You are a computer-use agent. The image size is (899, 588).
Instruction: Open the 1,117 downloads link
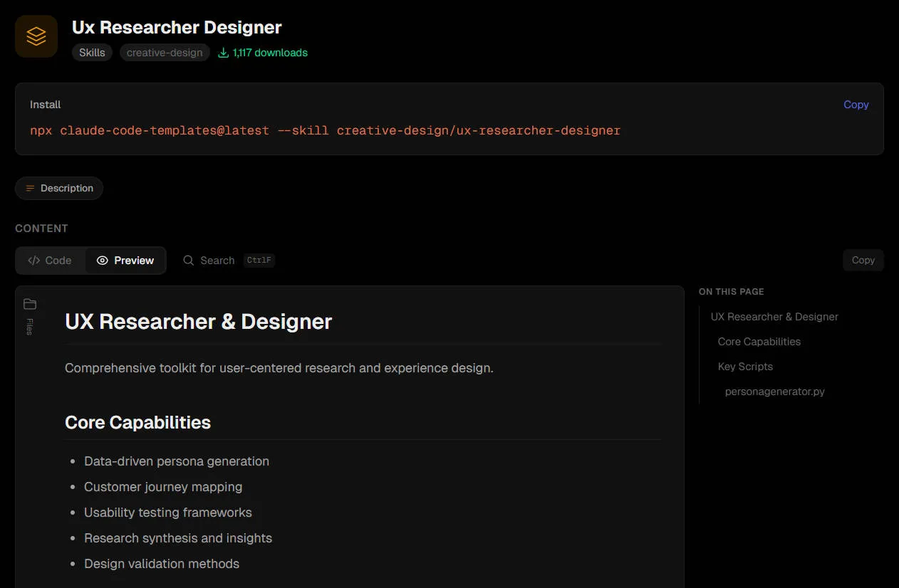point(262,53)
